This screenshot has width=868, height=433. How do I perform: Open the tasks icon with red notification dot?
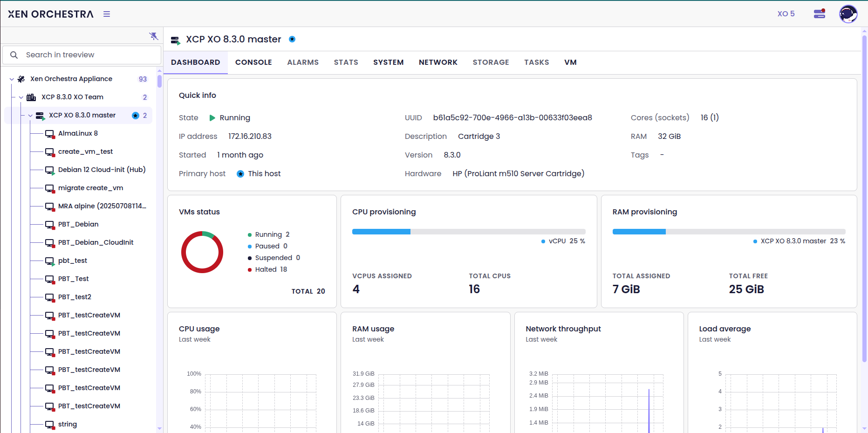coord(820,14)
